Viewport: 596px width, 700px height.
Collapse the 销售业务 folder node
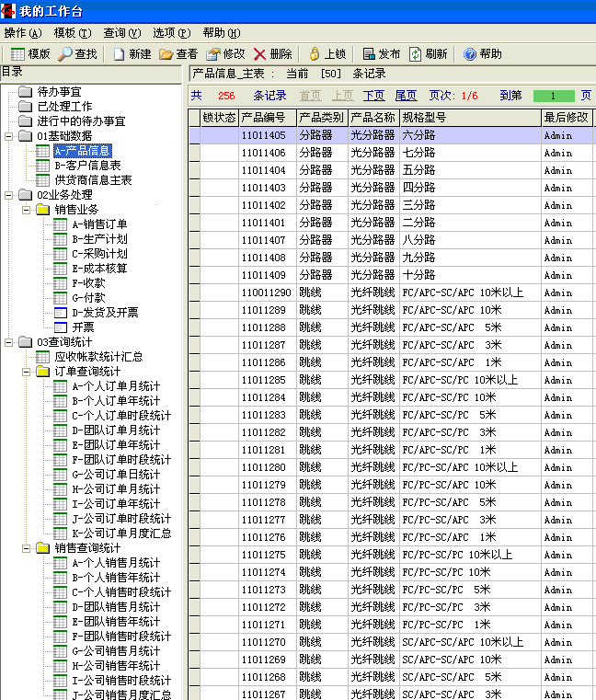click(25, 210)
